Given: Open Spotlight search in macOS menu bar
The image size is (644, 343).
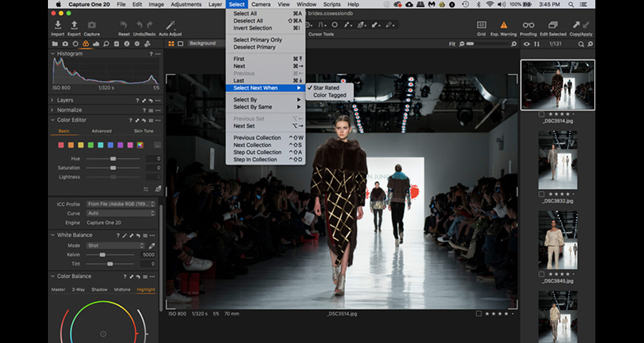Looking at the screenshot, I should pyautogui.click(x=571, y=5).
